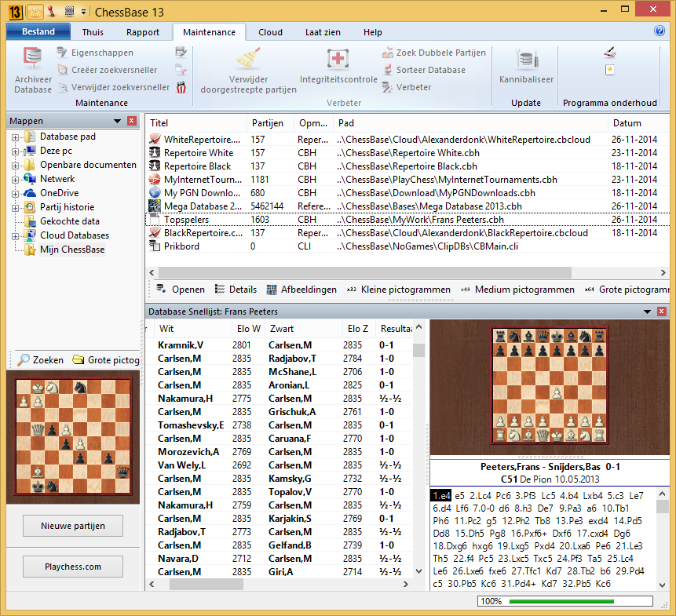Click the Playchess.com button
Screen dimensions: 676x616
pos(73,567)
